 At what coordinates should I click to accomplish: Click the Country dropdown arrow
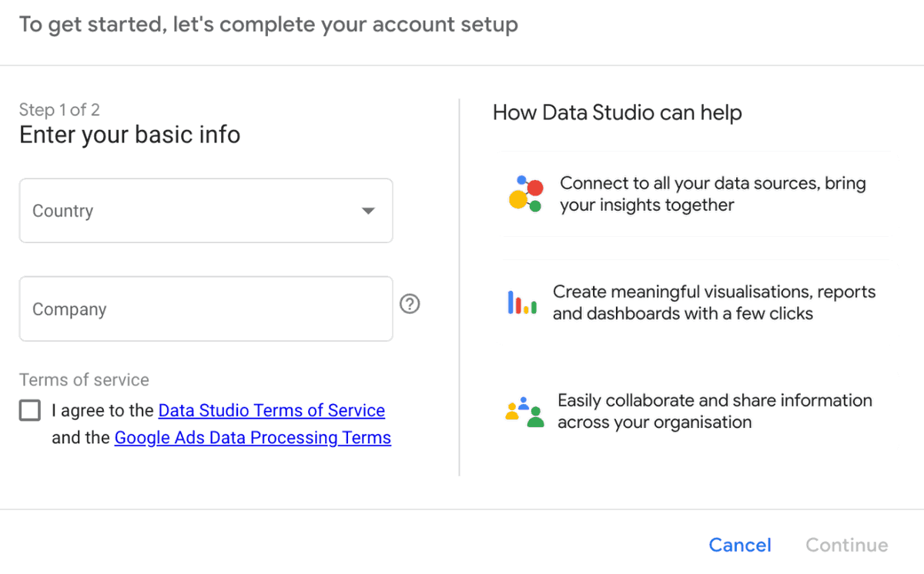click(368, 211)
